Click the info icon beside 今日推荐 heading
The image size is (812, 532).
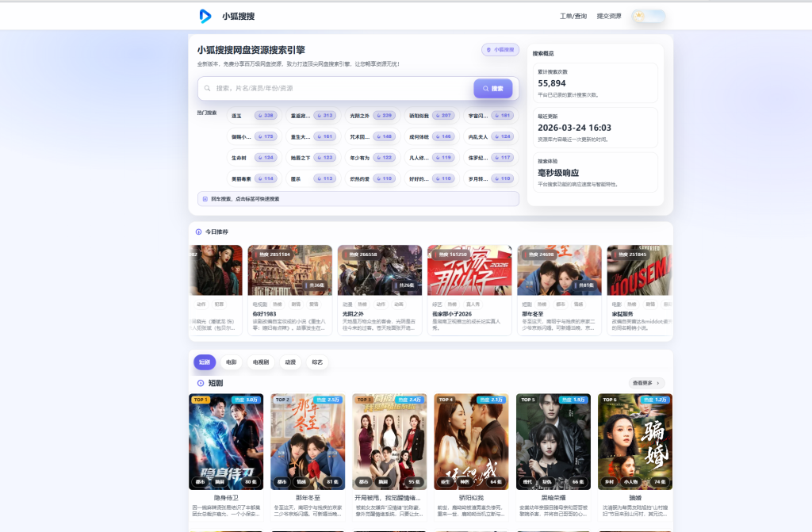[x=199, y=232]
